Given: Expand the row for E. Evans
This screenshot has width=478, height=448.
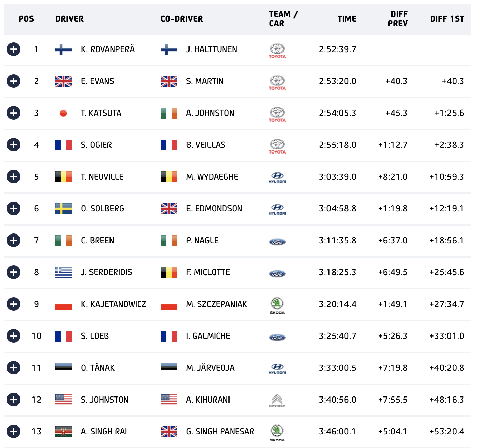Looking at the screenshot, I should [x=14, y=81].
